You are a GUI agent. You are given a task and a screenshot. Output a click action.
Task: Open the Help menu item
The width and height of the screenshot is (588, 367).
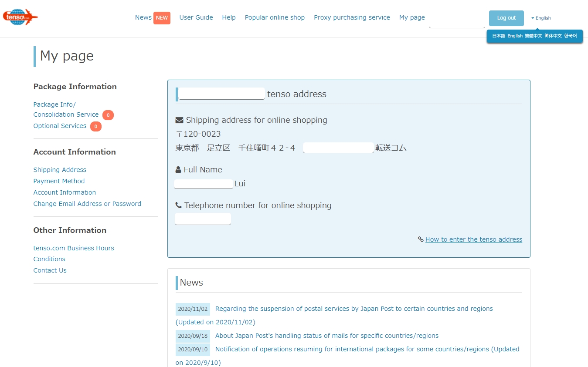[229, 17]
